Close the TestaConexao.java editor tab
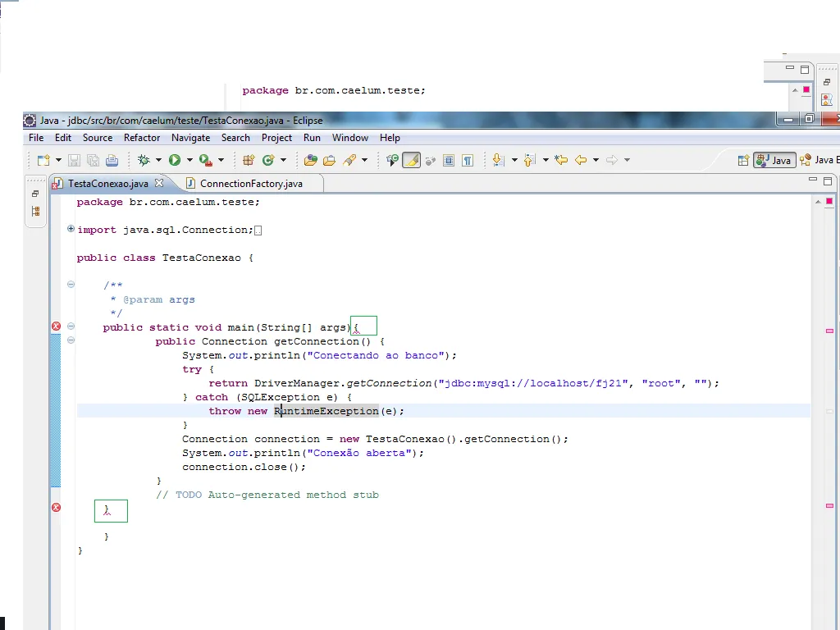The image size is (840, 630). coord(159,183)
